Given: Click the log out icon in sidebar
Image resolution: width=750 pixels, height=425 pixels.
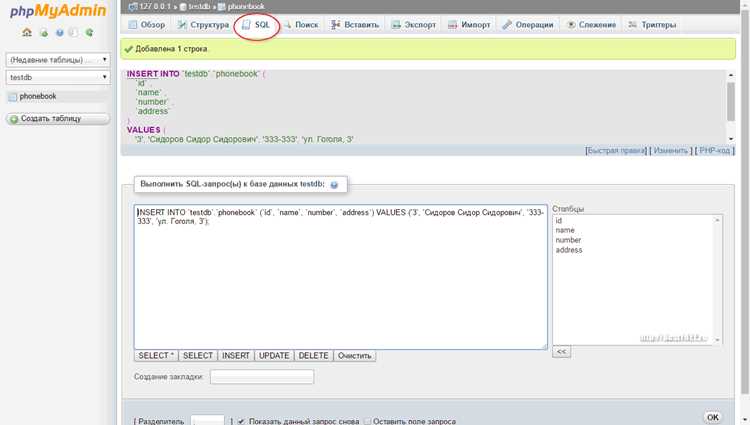Looking at the screenshot, I should [x=44, y=33].
